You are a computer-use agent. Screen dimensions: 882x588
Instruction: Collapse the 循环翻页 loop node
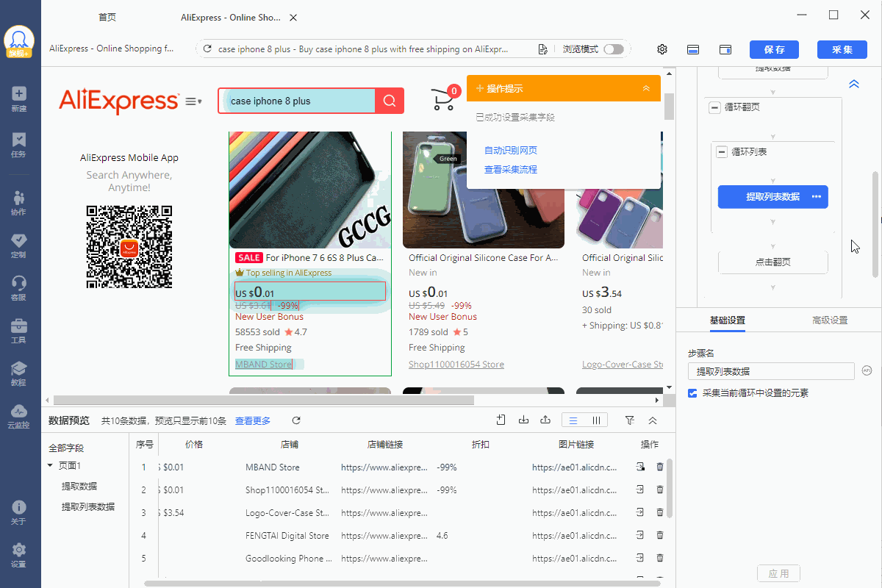click(x=714, y=107)
